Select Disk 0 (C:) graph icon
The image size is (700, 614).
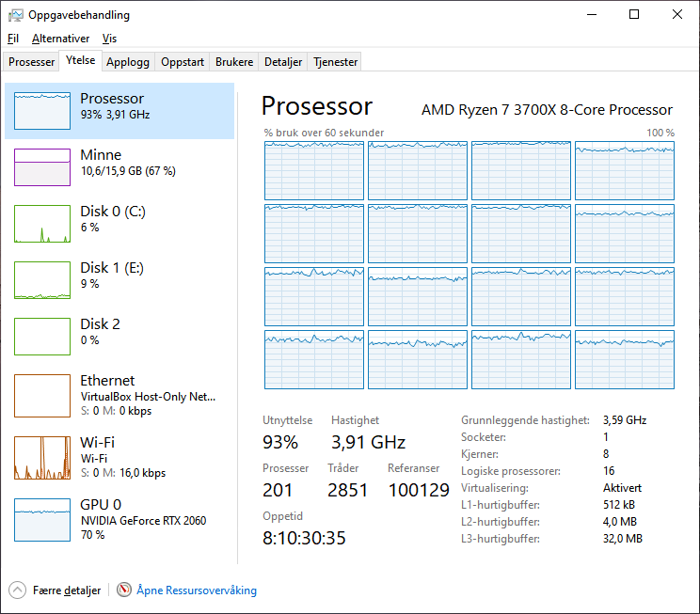click(x=42, y=224)
